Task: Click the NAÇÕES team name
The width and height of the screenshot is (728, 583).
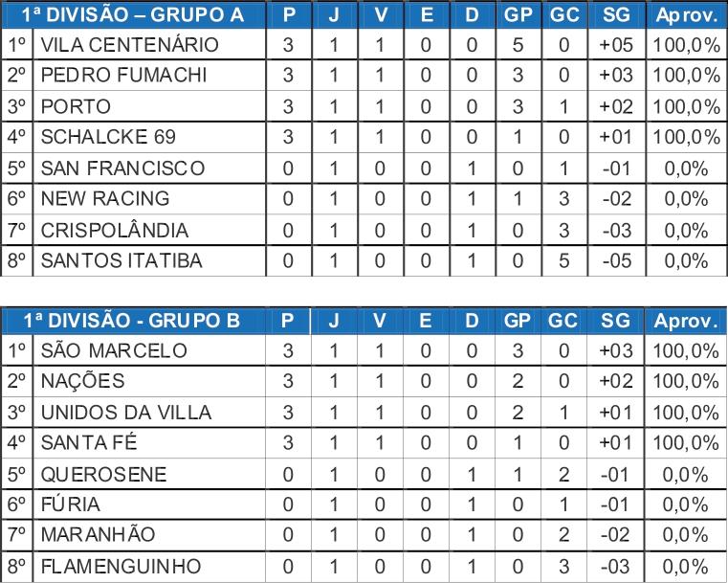Action: click(82, 381)
